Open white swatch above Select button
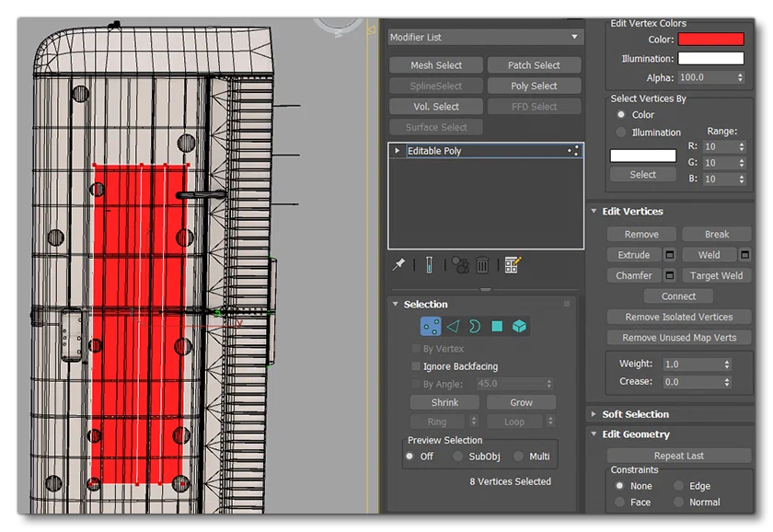Screen dimensions: 773x532 (643, 156)
